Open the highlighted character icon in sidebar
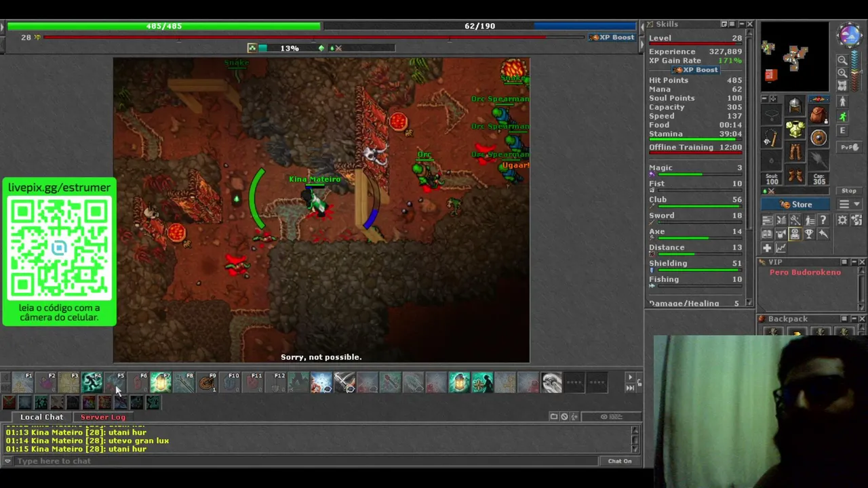The image size is (868, 488). pyautogui.click(x=795, y=234)
